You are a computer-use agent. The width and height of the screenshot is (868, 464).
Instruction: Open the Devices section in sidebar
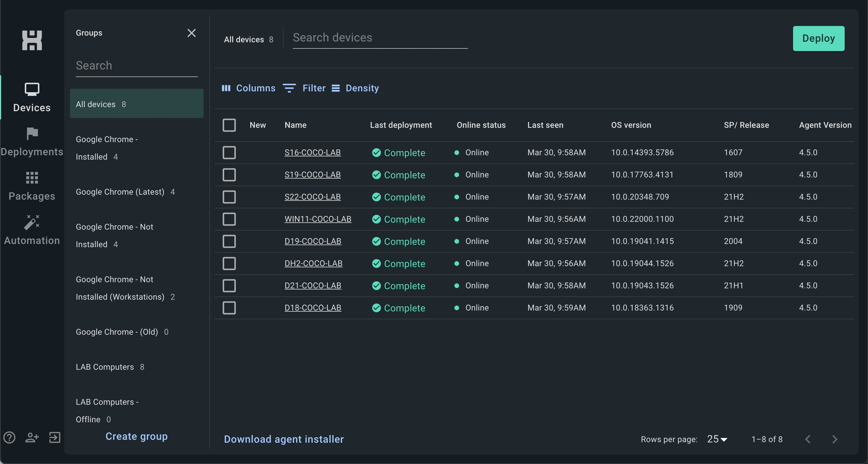click(32, 97)
